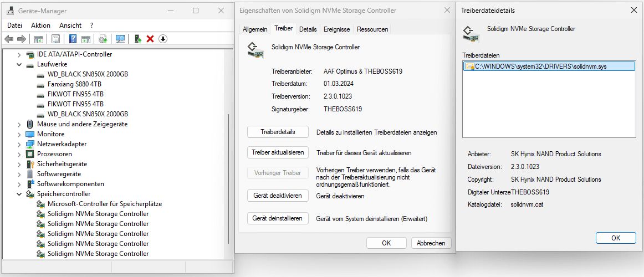
Task: Toggle the console tree toolbar icon
Action: (x=39, y=39)
